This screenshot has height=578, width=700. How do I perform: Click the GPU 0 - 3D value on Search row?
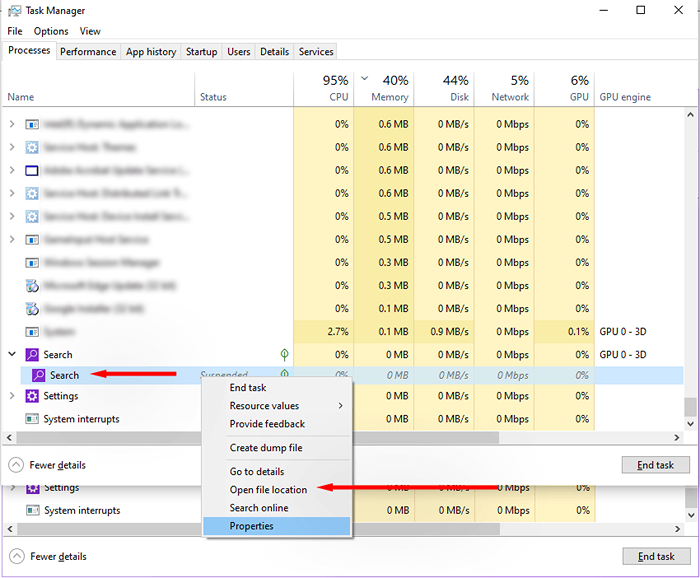[623, 355]
